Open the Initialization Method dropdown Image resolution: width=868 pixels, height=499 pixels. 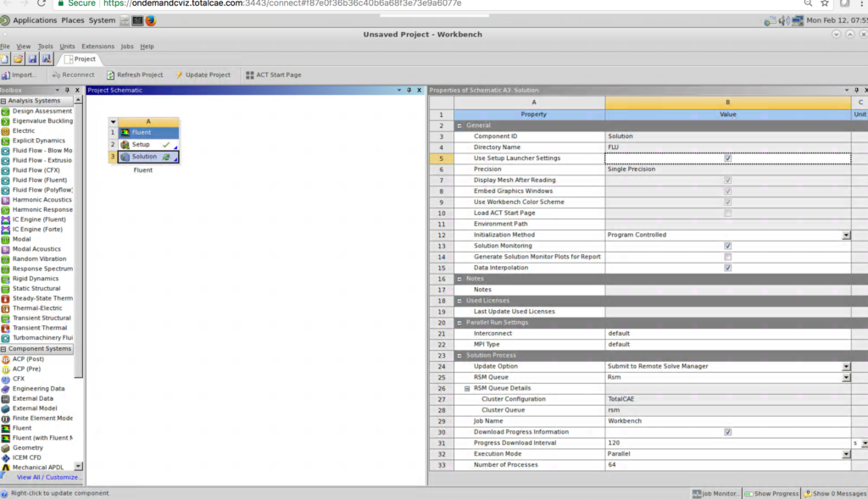click(847, 235)
